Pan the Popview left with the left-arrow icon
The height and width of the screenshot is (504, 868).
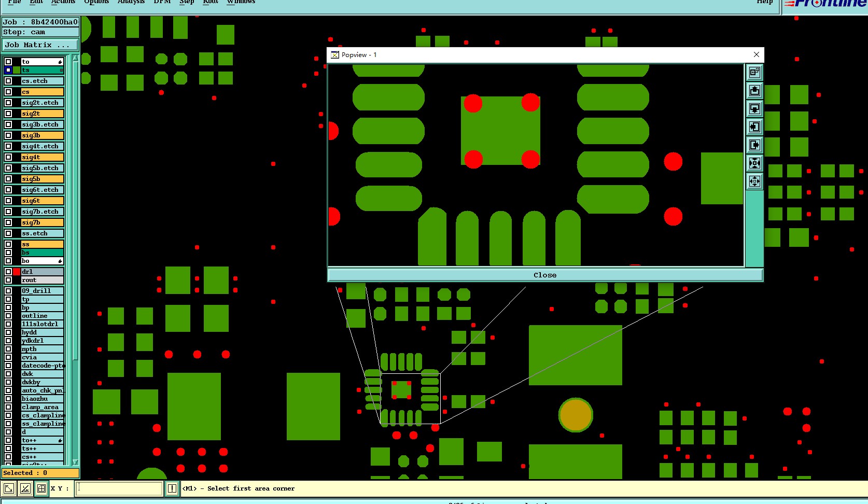point(754,127)
